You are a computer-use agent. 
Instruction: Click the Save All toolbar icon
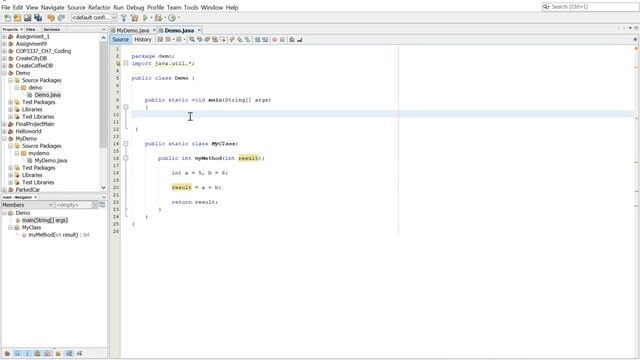[38, 18]
